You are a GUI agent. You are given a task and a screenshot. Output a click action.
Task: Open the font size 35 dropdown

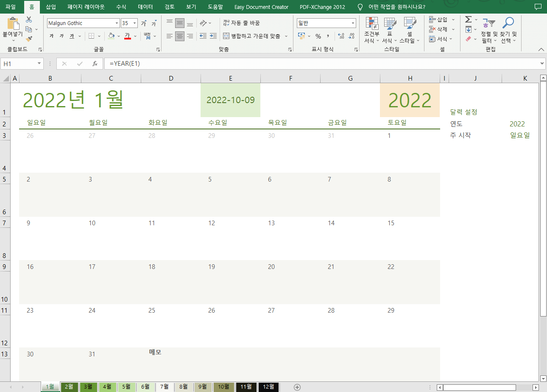[x=135, y=23]
